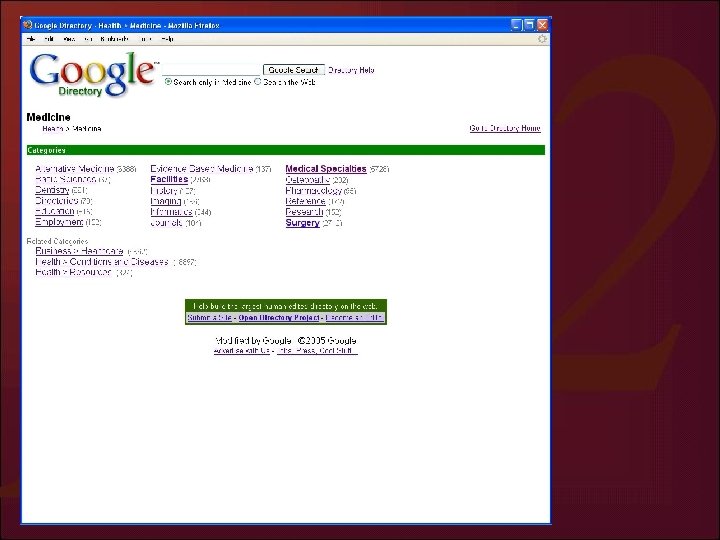Click the Google Search button
The height and width of the screenshot is (540, 720).
tap(294, 70)
